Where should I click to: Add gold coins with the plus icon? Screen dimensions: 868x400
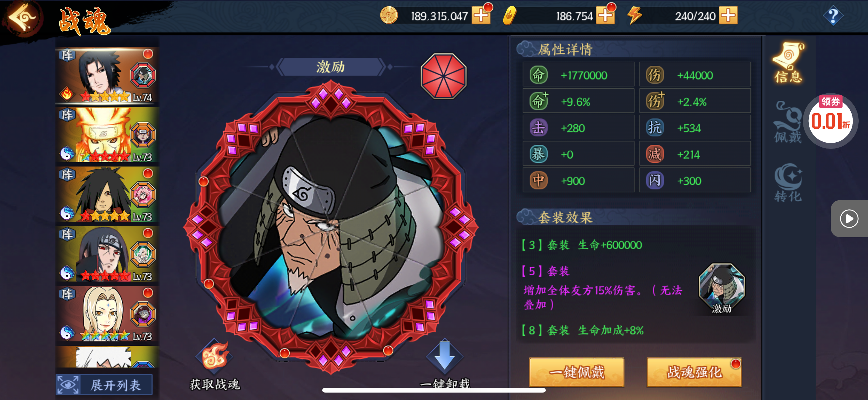point(481,15)
